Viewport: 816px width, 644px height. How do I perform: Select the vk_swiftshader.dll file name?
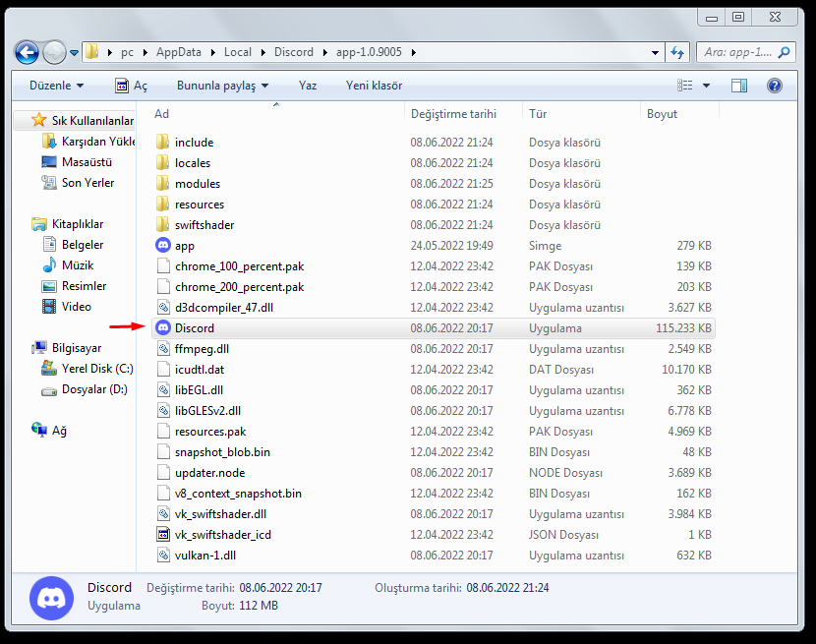(x=220, y=514)
